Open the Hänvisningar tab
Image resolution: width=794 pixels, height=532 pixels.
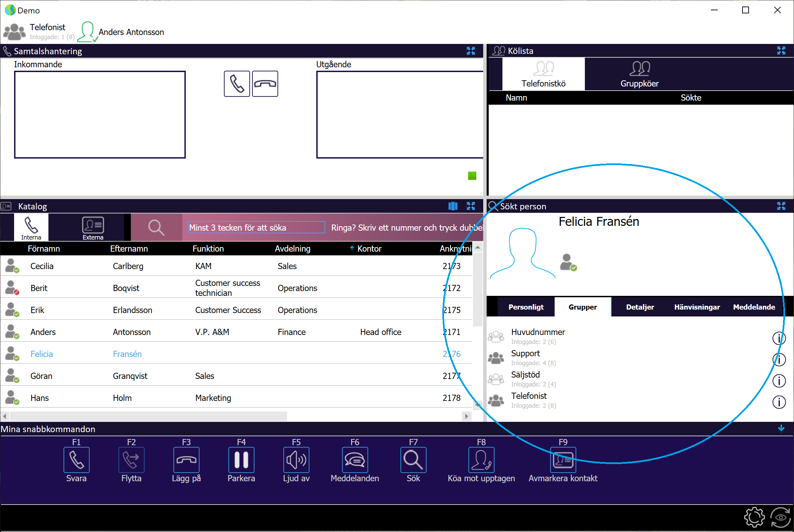point(697,307)
